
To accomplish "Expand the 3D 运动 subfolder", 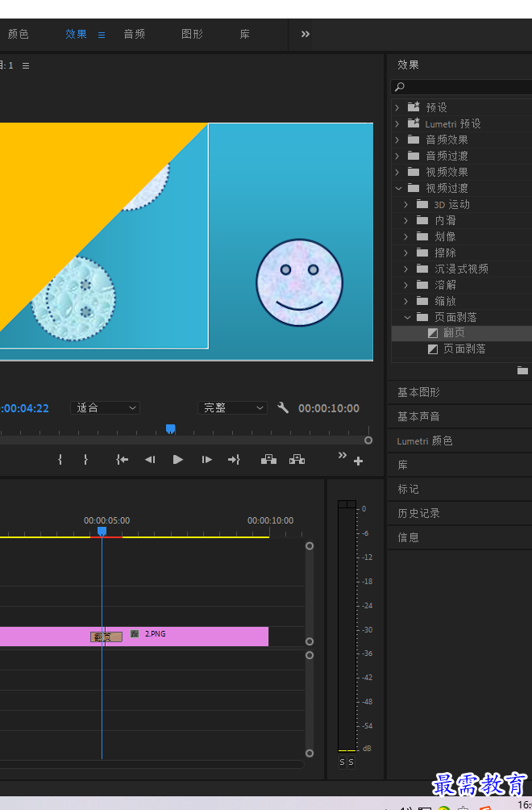I will 406,205.
